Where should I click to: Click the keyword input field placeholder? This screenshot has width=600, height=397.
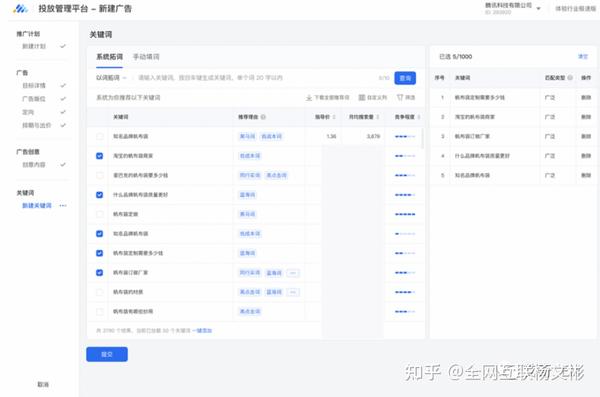pos(210,78)
